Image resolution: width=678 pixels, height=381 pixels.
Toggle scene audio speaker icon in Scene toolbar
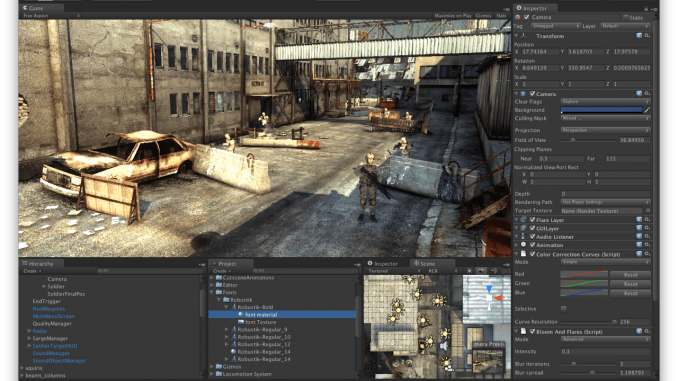tap(493, 271)
